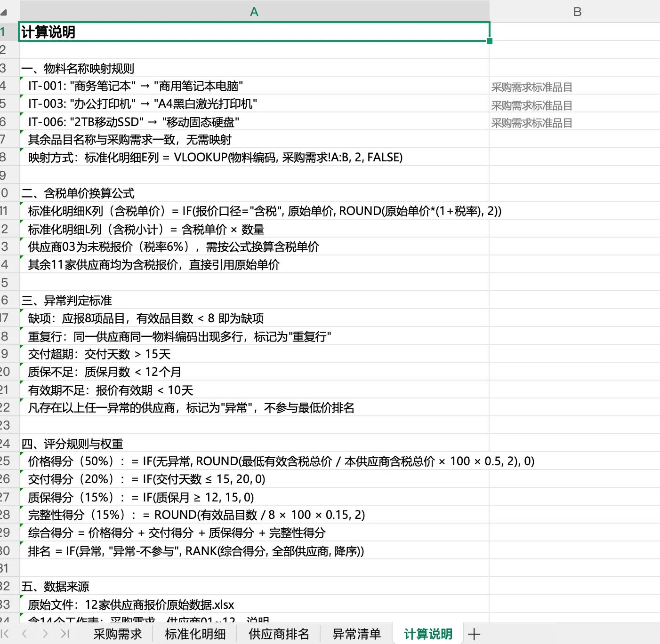Select the IT-003 办公打印机 mapping cell
The width and height of the screenshot is (660, 644).
coord(254,103)
